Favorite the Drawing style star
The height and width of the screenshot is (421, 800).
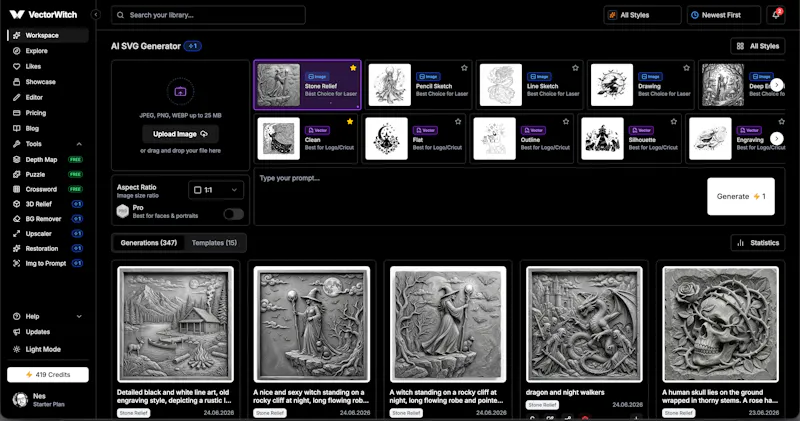click(x=687, y=68)
